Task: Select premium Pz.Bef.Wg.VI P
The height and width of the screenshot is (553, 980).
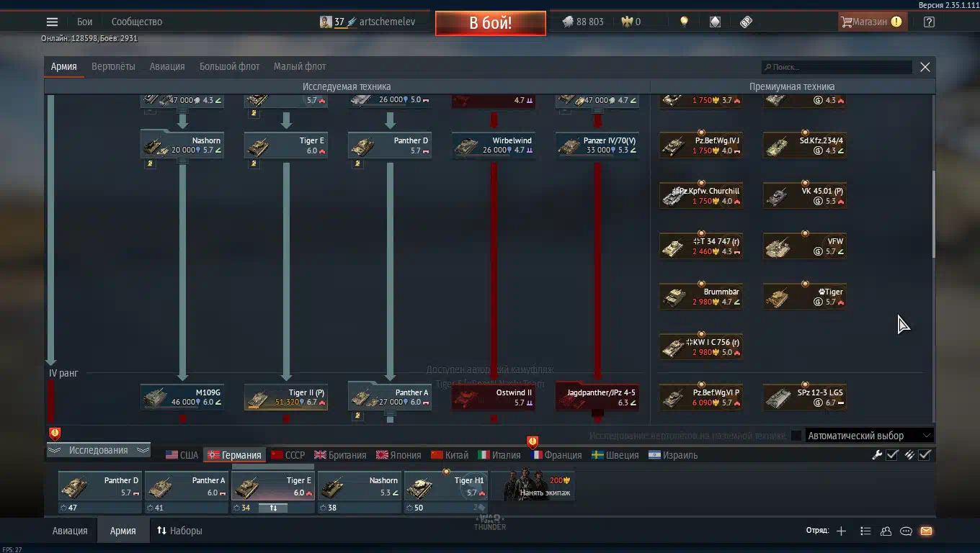Action: pyautogui.click(x=701, y=397)
